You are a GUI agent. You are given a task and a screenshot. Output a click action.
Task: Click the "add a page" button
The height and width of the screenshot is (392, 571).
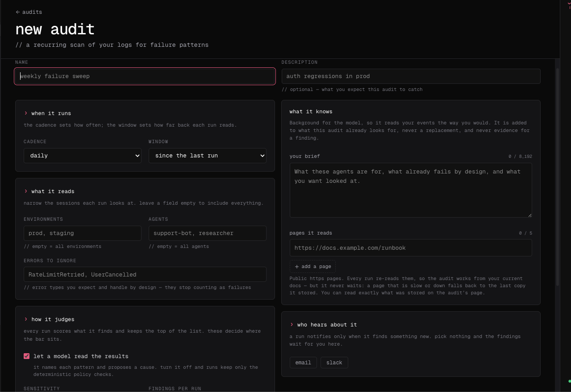click(313, 267)
